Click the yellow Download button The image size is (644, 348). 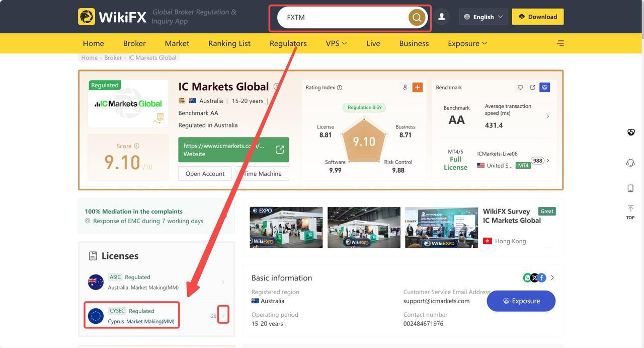click(x=538, y=17)
